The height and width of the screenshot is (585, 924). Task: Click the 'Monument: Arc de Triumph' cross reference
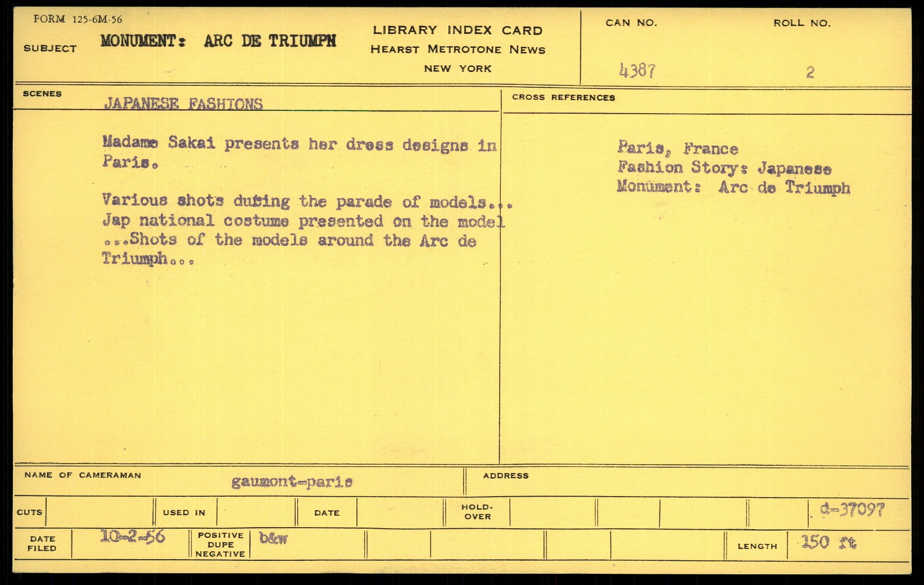click(x=733, y=187)
